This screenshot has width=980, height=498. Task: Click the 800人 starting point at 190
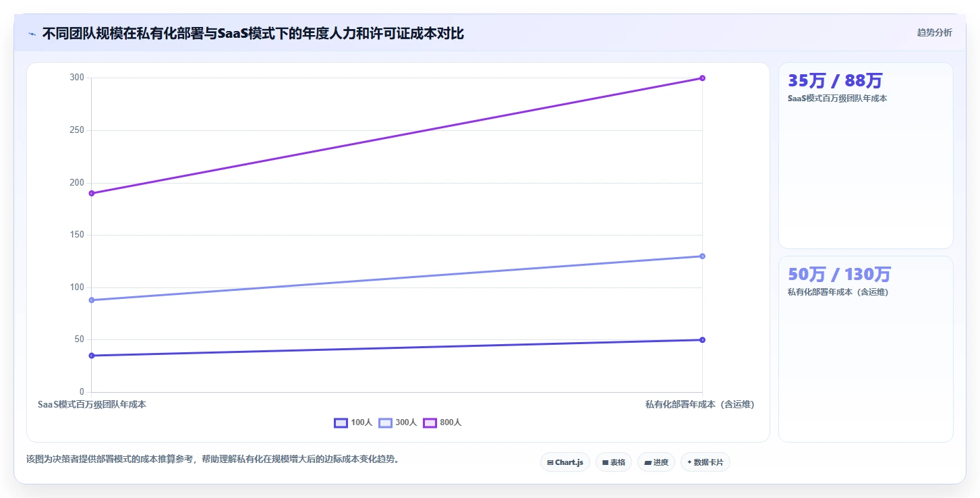[92, 193]
